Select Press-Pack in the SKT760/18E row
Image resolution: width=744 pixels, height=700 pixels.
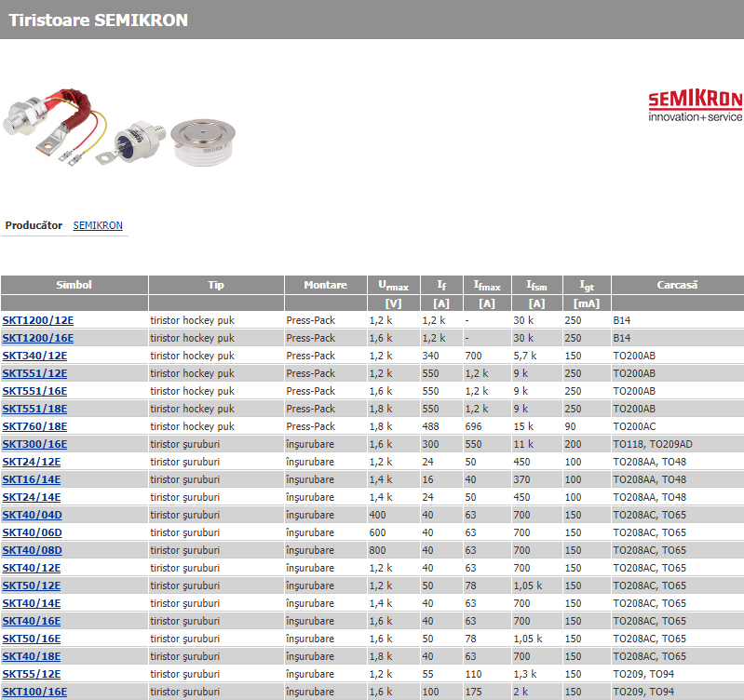(311, 426)
